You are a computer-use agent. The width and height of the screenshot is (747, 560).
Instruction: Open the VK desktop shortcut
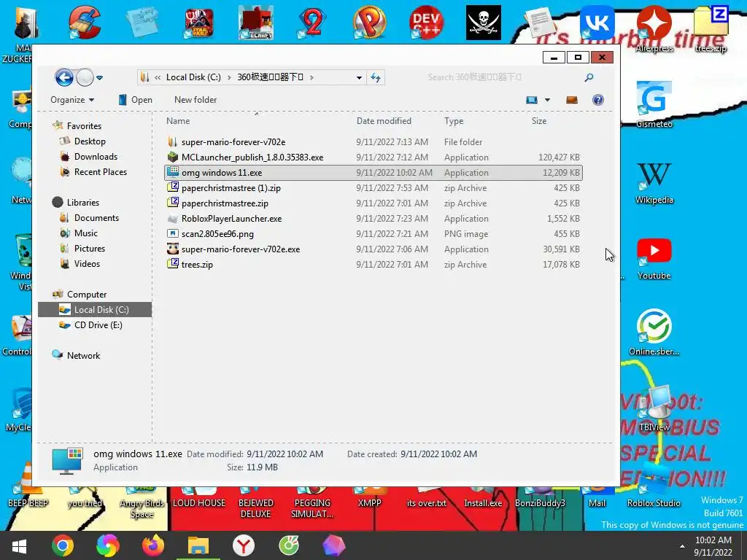coord(597,23)
